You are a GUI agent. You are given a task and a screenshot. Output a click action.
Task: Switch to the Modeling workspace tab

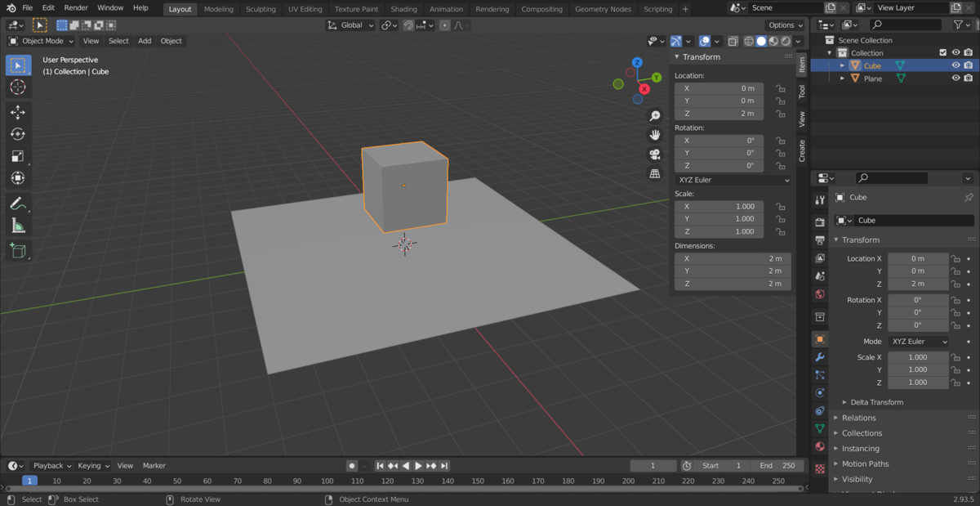click(x=218, y=9)
